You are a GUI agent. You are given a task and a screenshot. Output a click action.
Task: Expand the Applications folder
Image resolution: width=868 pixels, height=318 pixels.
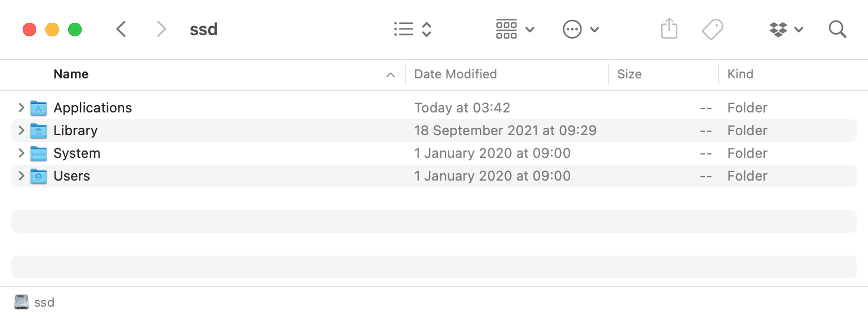(x=21, y=107)
